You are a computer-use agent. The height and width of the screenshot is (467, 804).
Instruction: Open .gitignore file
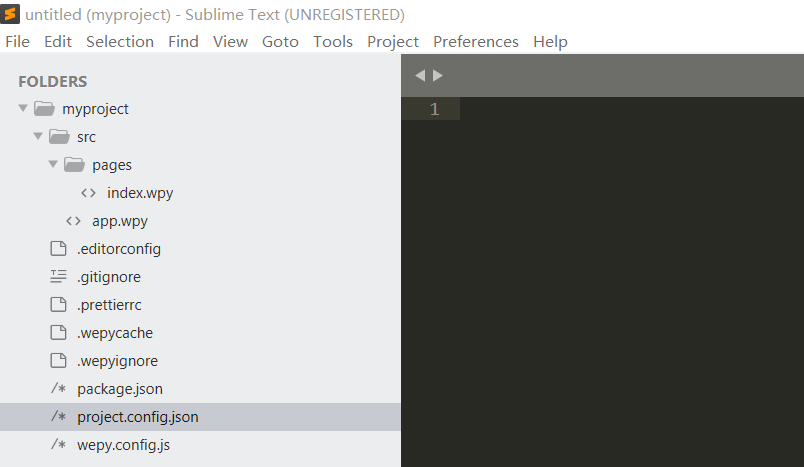tap(109, 277)
